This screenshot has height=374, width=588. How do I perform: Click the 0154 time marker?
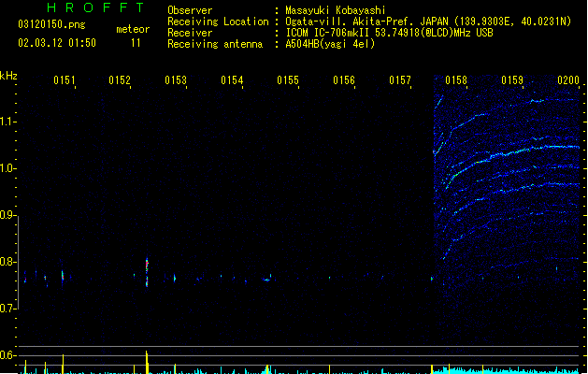[x=232, y=80]
